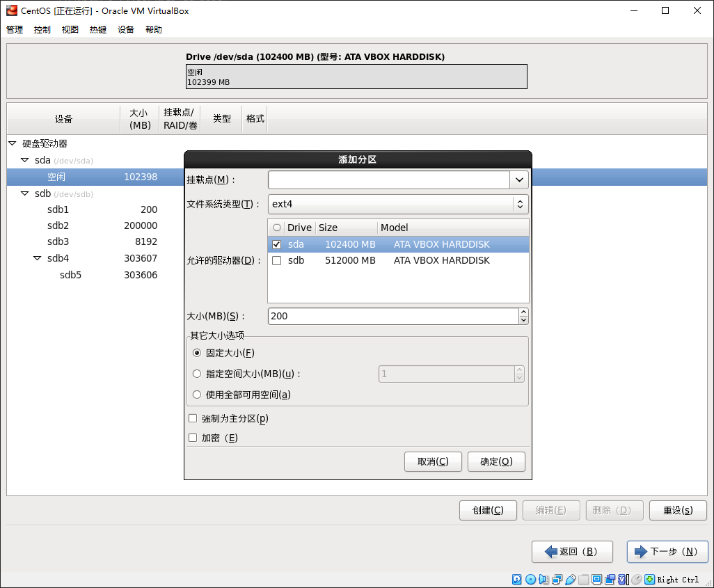Open the 帮助 menu

click(154, 30)
